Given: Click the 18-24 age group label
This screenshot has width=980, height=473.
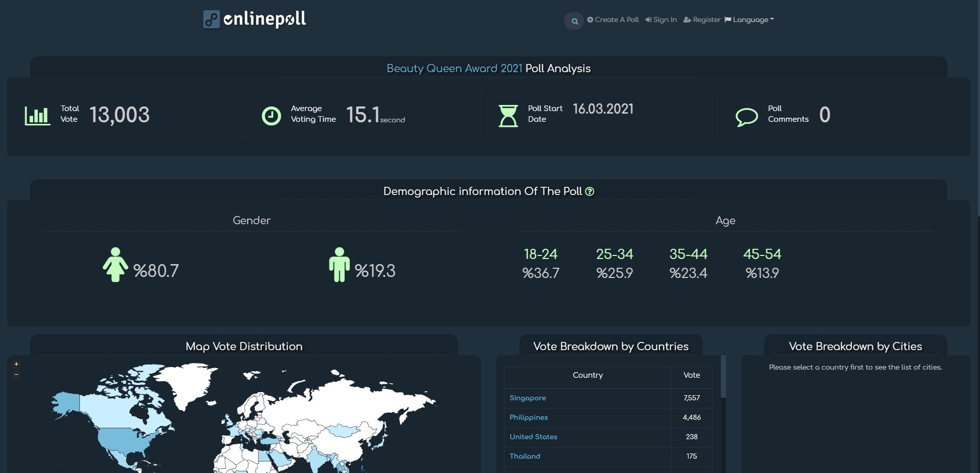Looking at the screenshot, I should point(540,254).
